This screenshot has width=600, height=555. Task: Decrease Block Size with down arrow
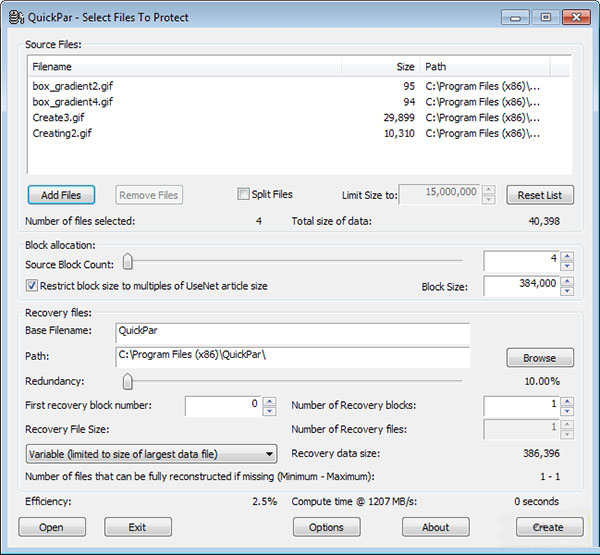567,292
